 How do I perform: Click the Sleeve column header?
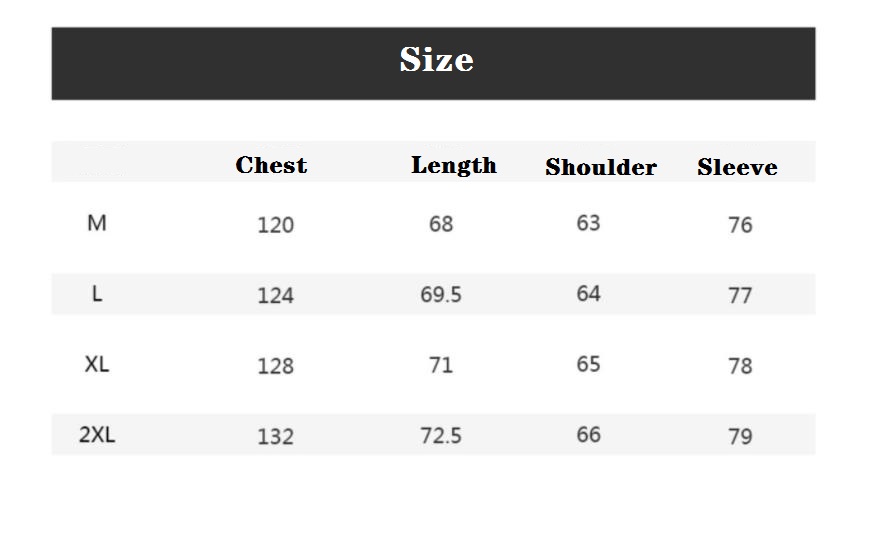pyautogui.click(x=737, y=168)
